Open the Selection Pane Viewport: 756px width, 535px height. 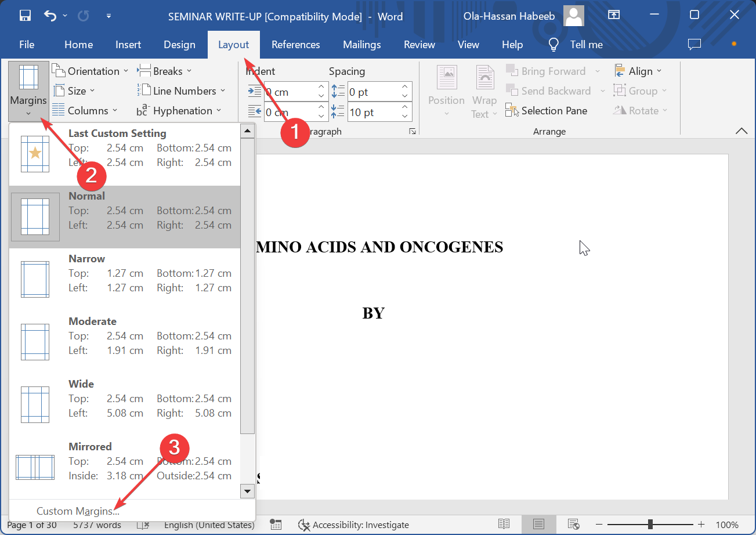(547, 111)
